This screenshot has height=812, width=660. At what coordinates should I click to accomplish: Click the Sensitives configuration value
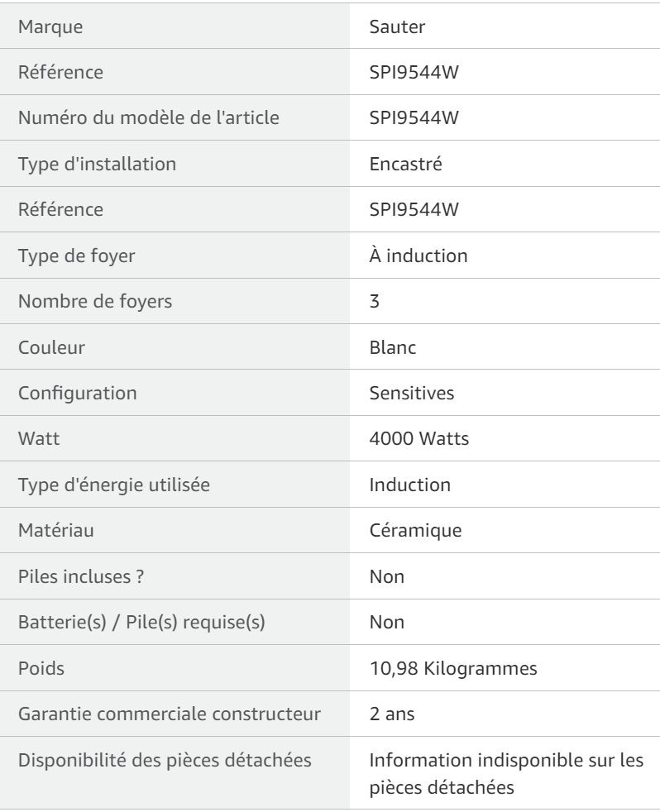(x=412, y=393)
